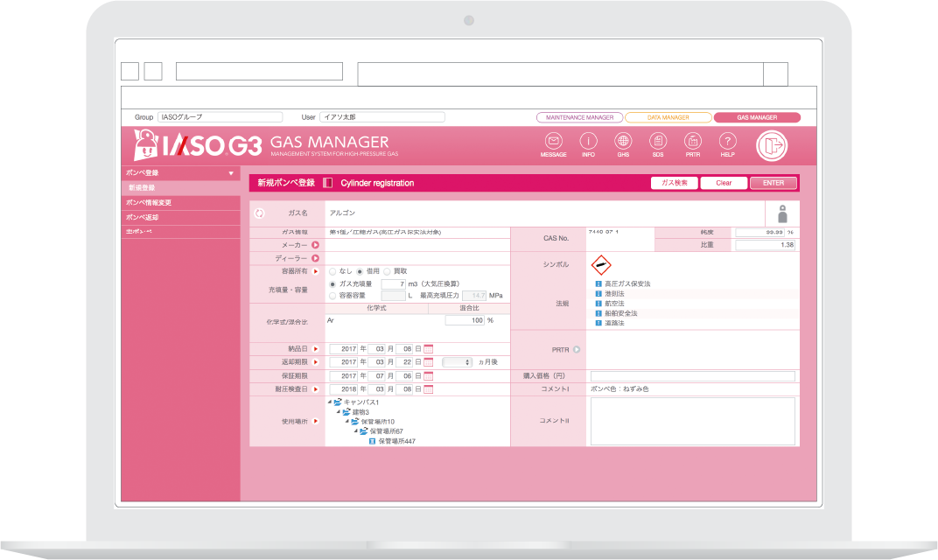
Task: Select the 買取 radio button
Action: [x=387, y=271]
